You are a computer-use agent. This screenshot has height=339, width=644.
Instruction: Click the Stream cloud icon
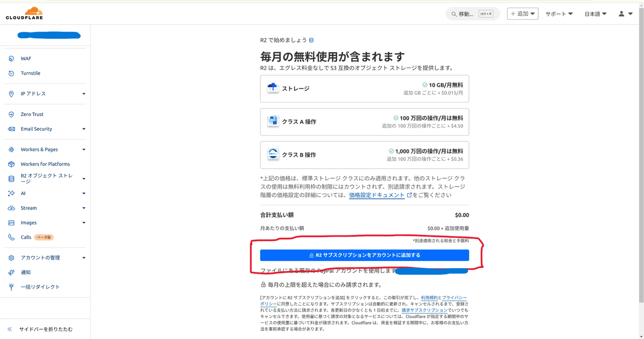coord(11,208)
